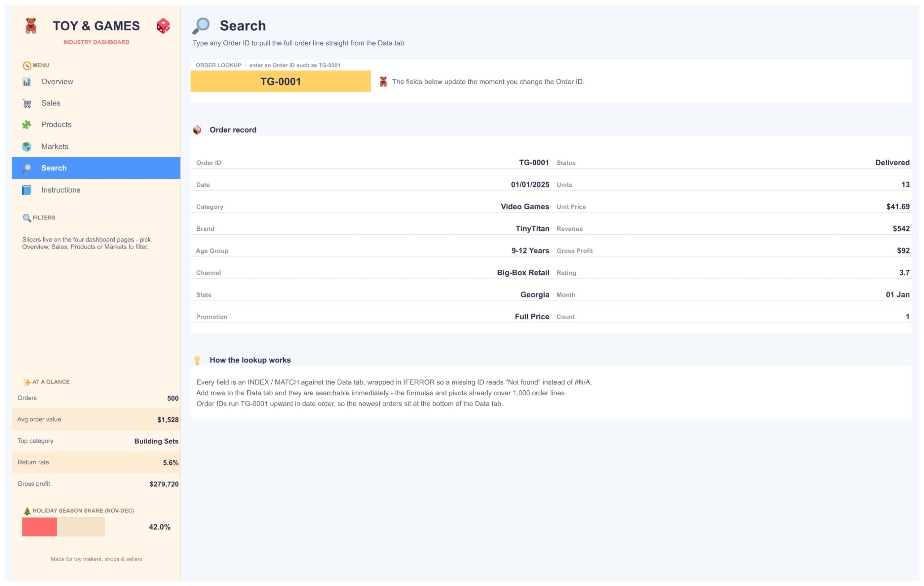Select the 01/01/2025 date value
Screen dimensions: 924x586
point(530,185)
